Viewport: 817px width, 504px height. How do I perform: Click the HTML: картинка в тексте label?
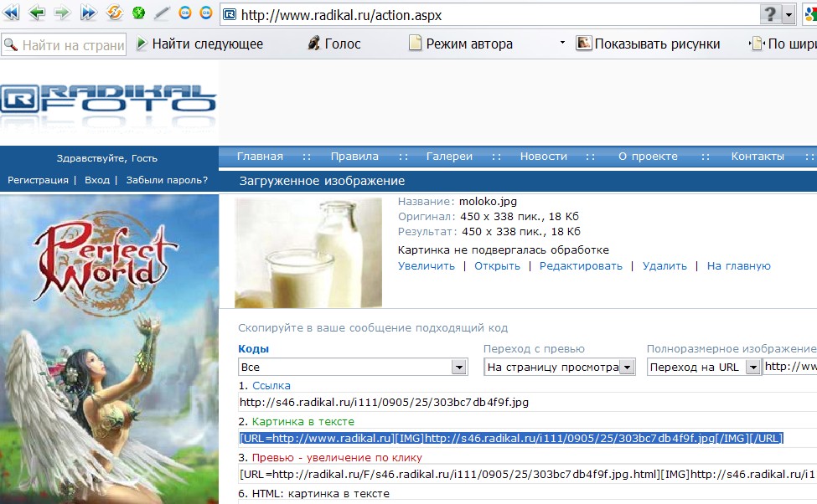pos(321,494)
